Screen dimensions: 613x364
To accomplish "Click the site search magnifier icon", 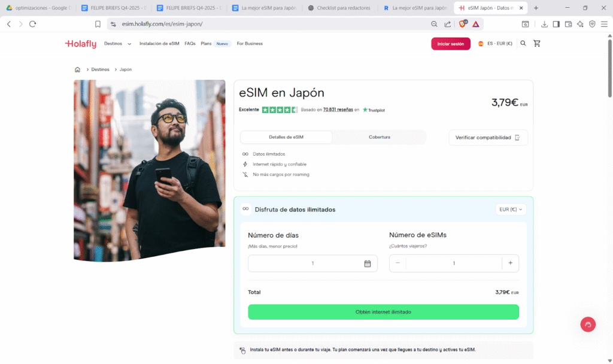I will 523,44.
